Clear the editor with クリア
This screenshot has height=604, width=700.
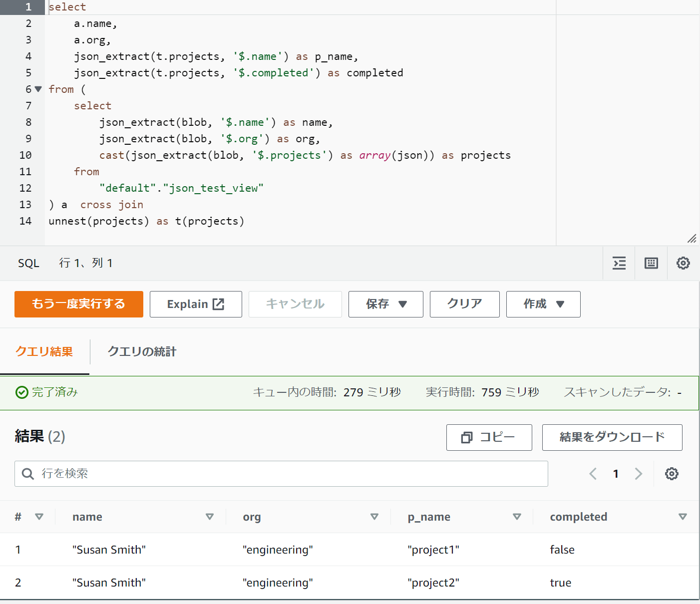point(464,304)
